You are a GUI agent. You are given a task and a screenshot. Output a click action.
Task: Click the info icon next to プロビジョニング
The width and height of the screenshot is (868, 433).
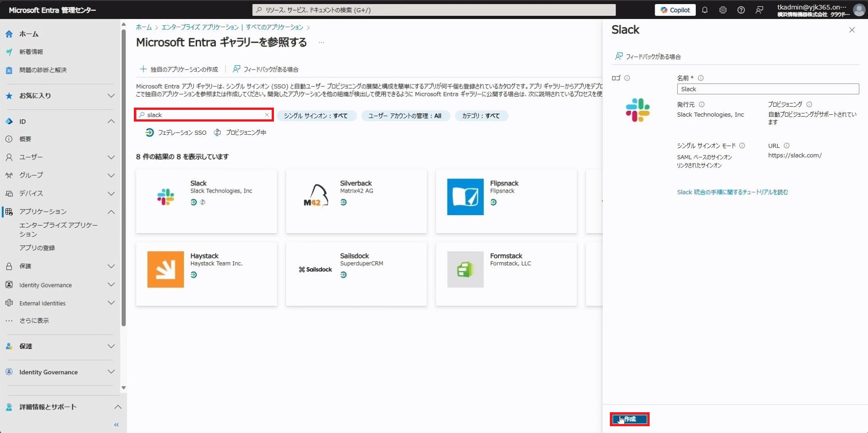809,104
